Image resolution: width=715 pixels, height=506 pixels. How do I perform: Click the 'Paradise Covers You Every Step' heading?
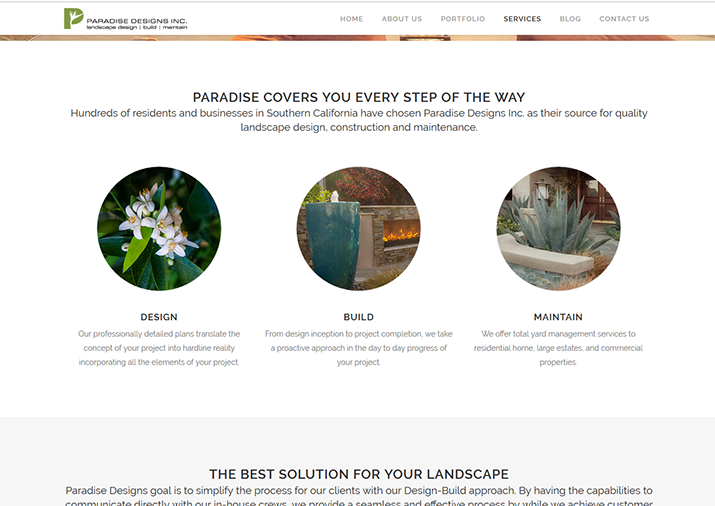click(x=358, y=97)
